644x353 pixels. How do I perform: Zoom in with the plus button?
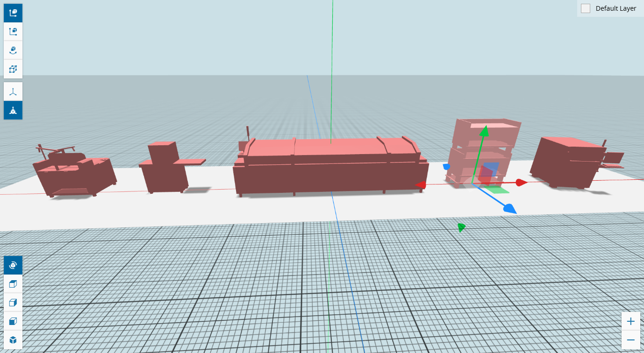631,321
